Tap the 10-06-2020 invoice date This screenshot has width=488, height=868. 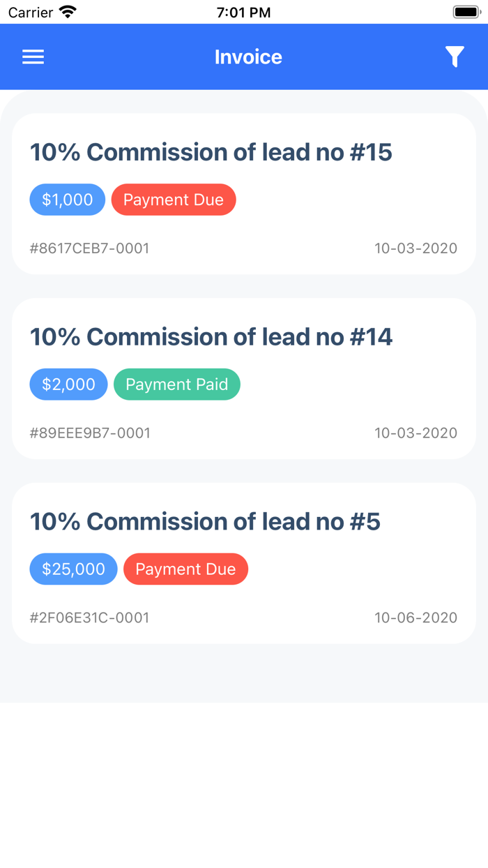pyautogui.click(x=415, y=618)
